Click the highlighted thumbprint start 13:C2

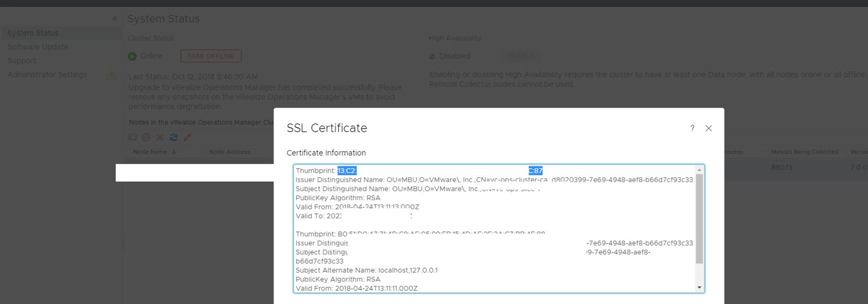(347, 170)
